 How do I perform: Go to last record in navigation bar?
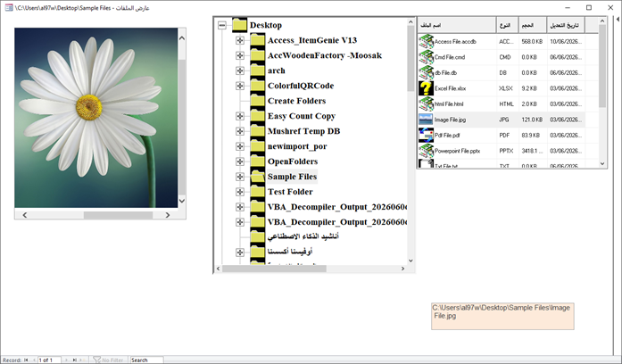[x=74, y=360]
